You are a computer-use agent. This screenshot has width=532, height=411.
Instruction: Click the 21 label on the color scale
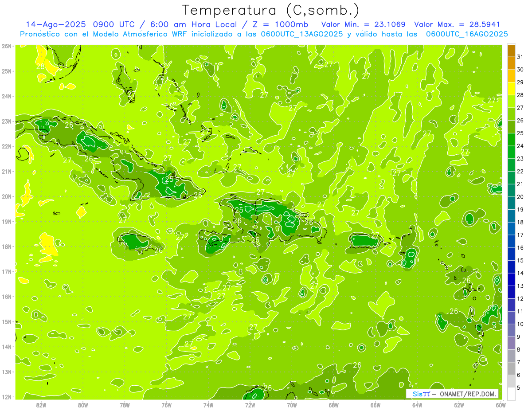point(520,184)
